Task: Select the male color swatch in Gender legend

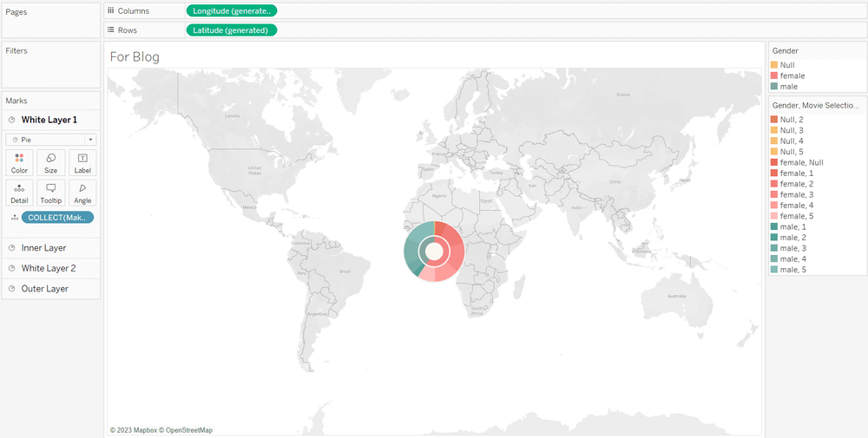Action: pos(774,87)
